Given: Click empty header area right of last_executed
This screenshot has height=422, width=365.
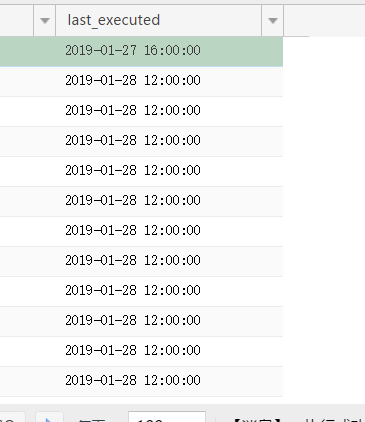Looking at the screenshot, I should pyautogui.click(x=324, y=21).
